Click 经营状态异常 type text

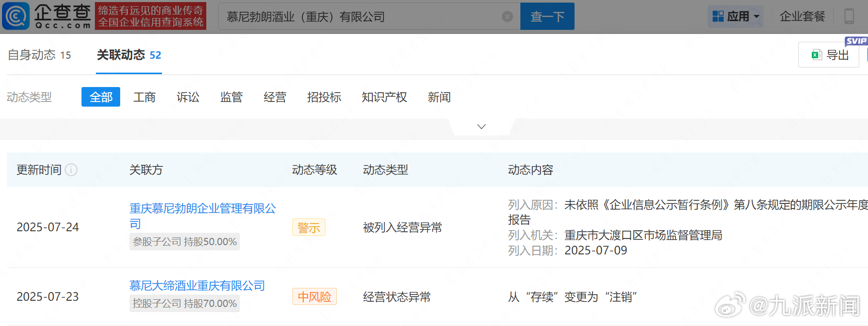(397, 297)
